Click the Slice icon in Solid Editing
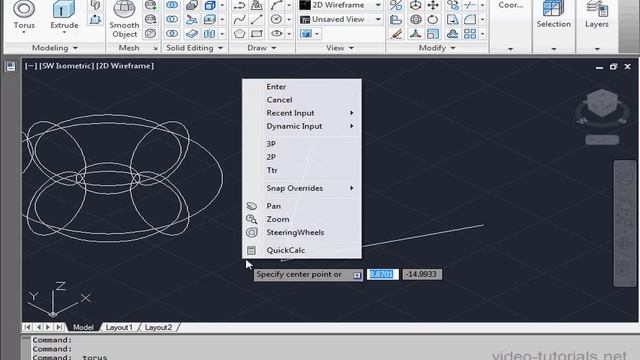Image resolution: width=640 pixels, height=360 pixels. [191, 19]
